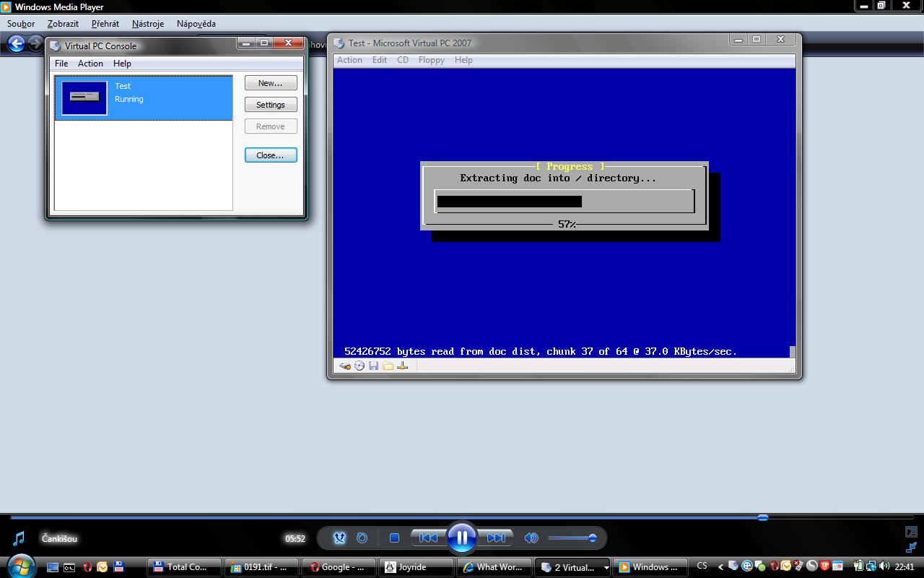This screenshot has width=924, height=578.
Task: Switch to 0191.tif taskbar button
Action: [x=261, y=567]
